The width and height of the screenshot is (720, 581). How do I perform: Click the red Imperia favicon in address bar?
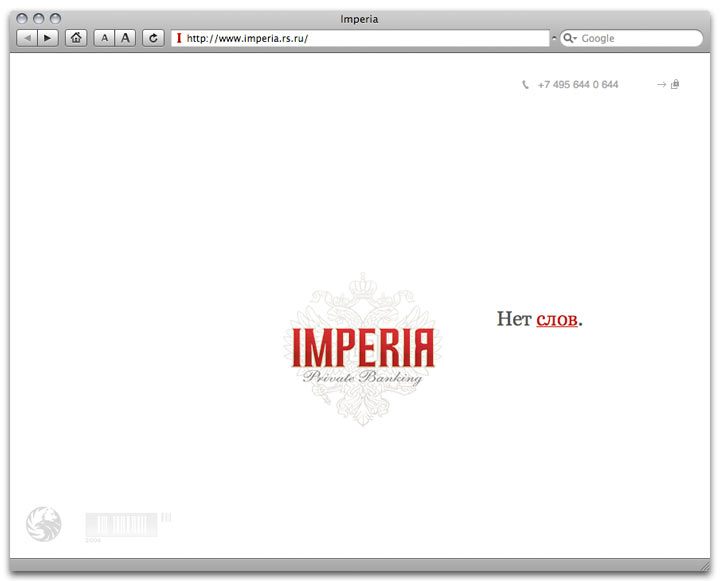point(179,38)
